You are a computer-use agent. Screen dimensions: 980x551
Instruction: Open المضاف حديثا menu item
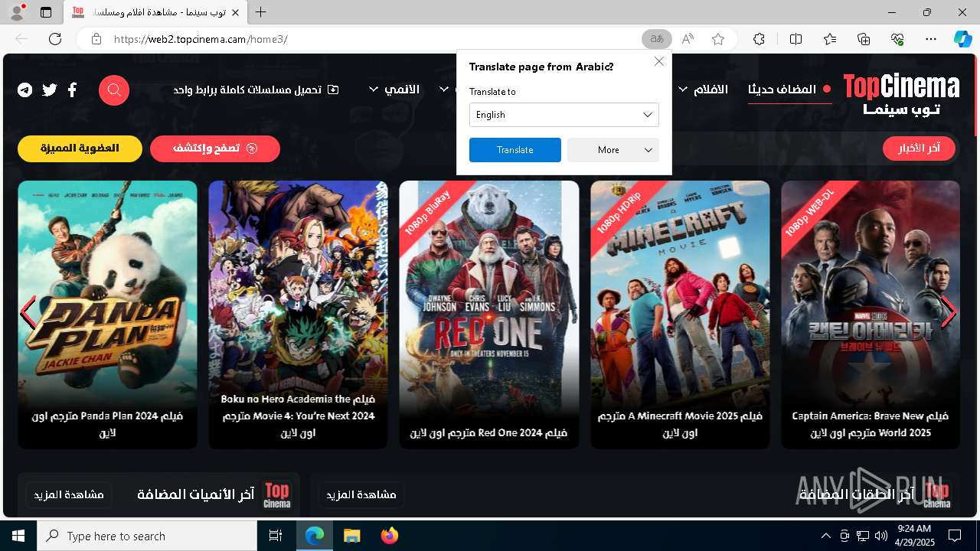click(x=789, y=90)
